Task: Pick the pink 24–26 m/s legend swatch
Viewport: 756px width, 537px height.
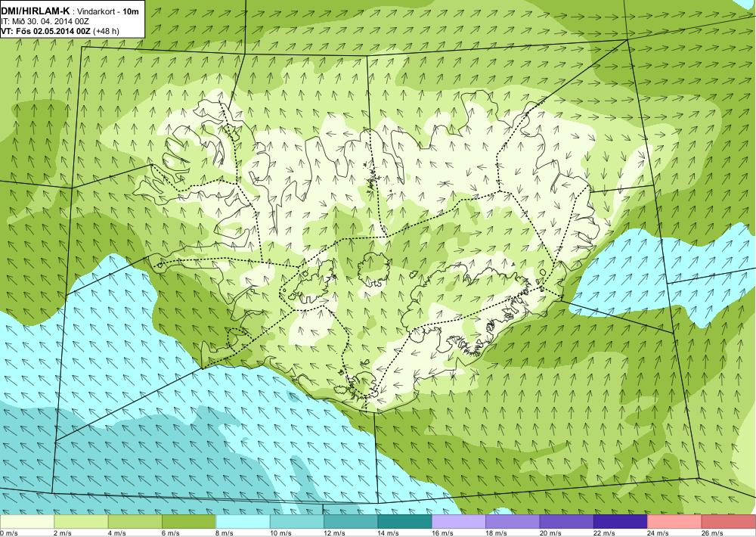Action: point(675,522)
